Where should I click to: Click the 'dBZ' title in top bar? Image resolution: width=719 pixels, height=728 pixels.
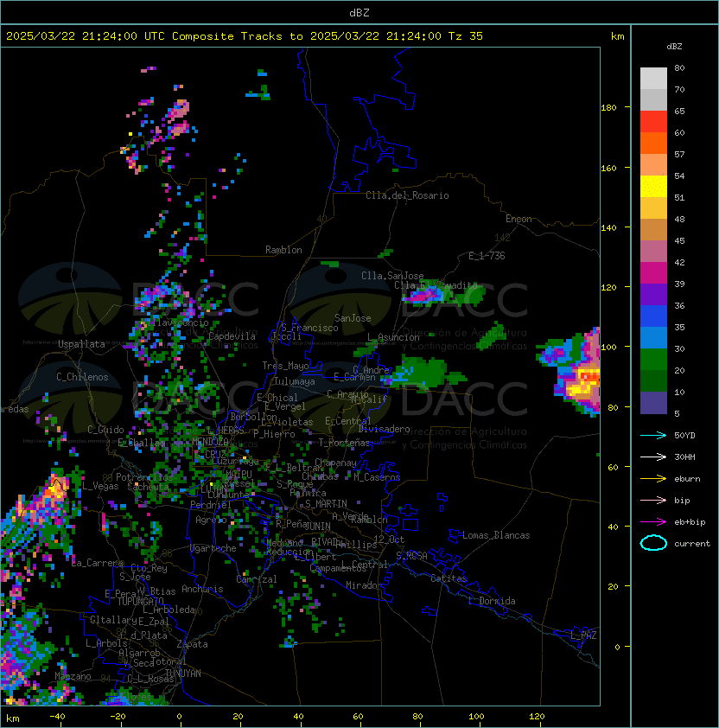pos(359,12)
